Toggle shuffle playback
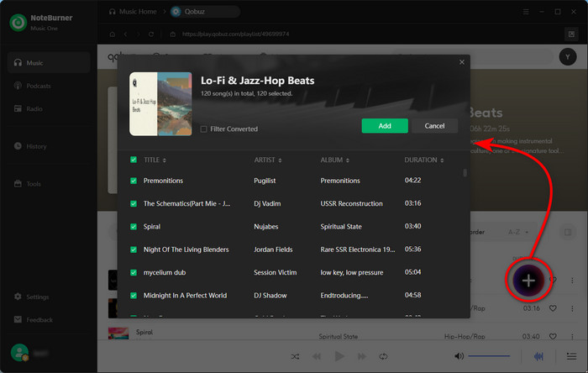 click(x=295, y=356)
